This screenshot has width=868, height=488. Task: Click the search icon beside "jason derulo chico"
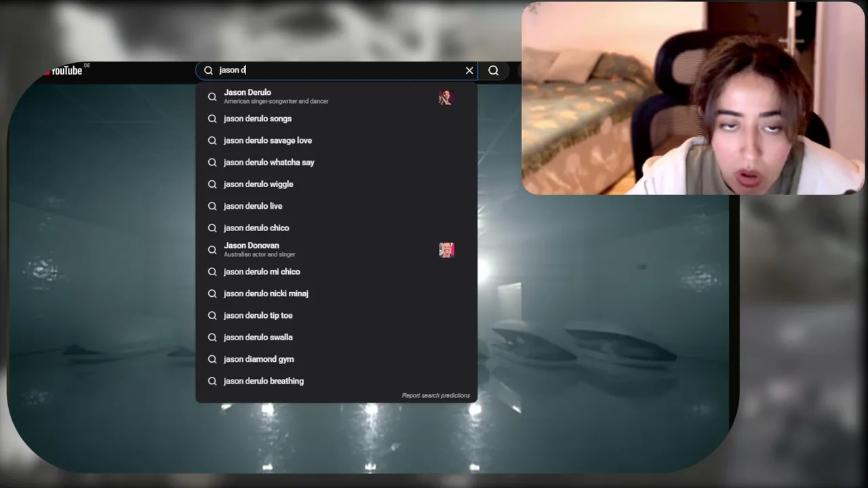212,228
